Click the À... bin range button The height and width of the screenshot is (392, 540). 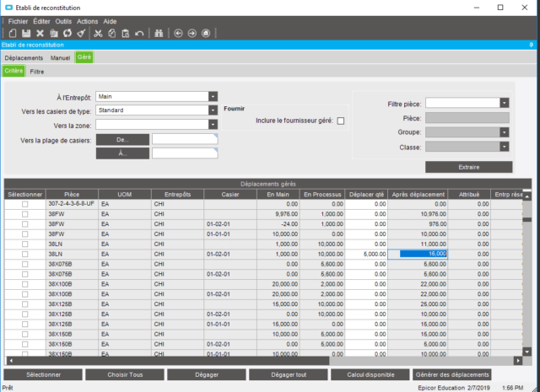click(122, 153)
